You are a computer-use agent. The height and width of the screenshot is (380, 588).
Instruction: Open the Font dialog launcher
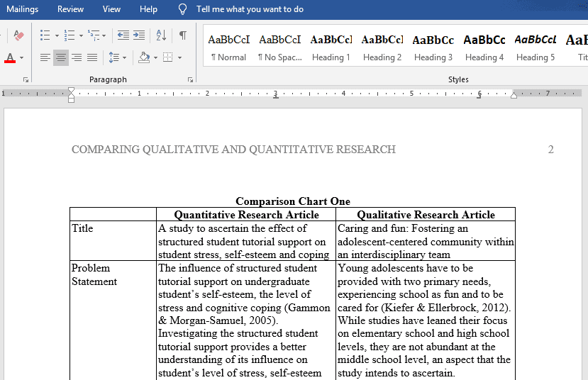tap(26, 80)
